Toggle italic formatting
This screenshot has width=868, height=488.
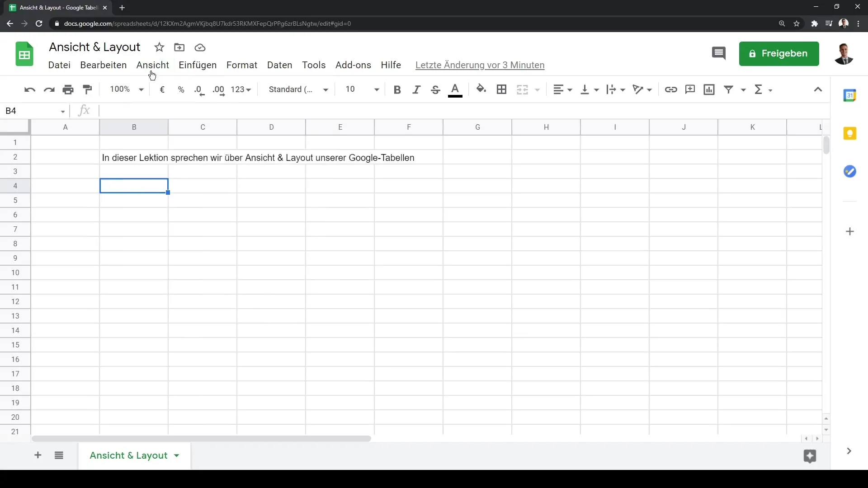416,89
